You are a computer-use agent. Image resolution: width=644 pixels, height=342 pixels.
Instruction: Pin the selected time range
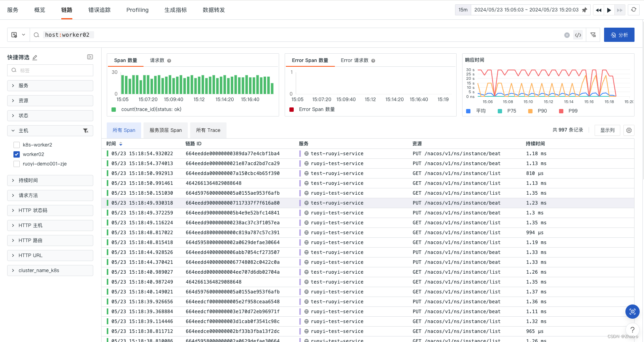pos(584,10)
